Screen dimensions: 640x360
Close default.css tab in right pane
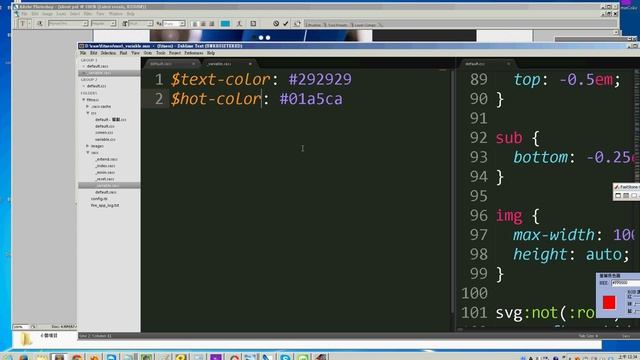(x=509, y=64)
